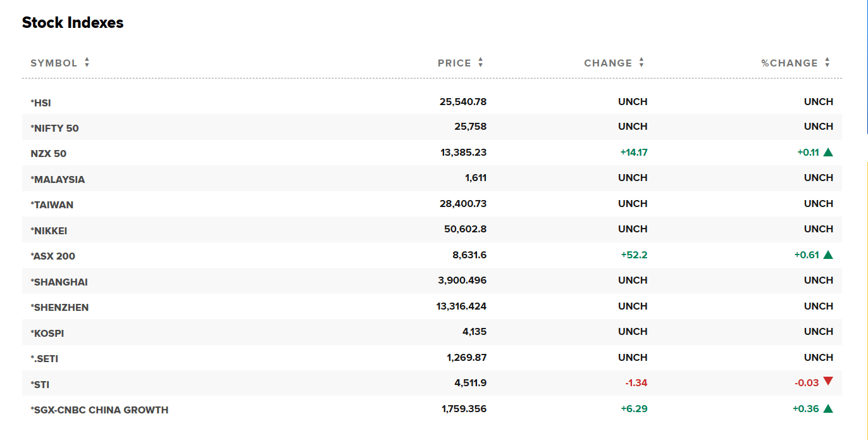Click green up arrow in NZX 50 row
Screen dimensions: 868x440
[828, 152]
